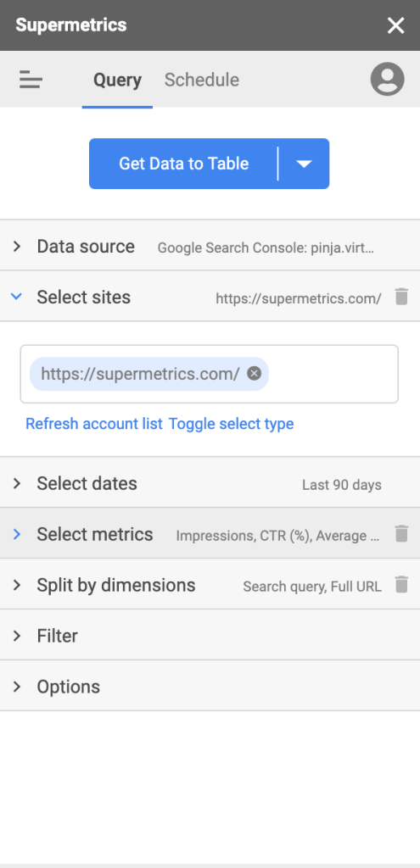Expand the Data source section
The height and width of the screenshot is (868, 420).
(x=210, y=245)
